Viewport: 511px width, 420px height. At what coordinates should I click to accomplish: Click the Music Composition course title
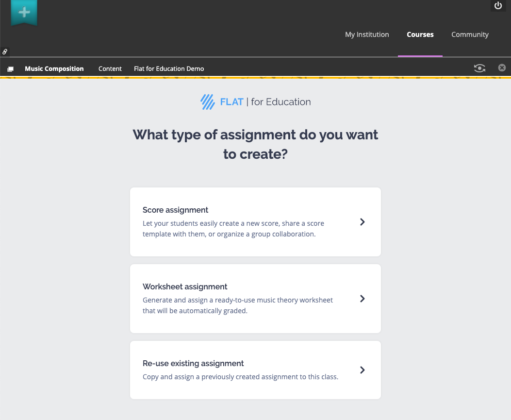54,68
